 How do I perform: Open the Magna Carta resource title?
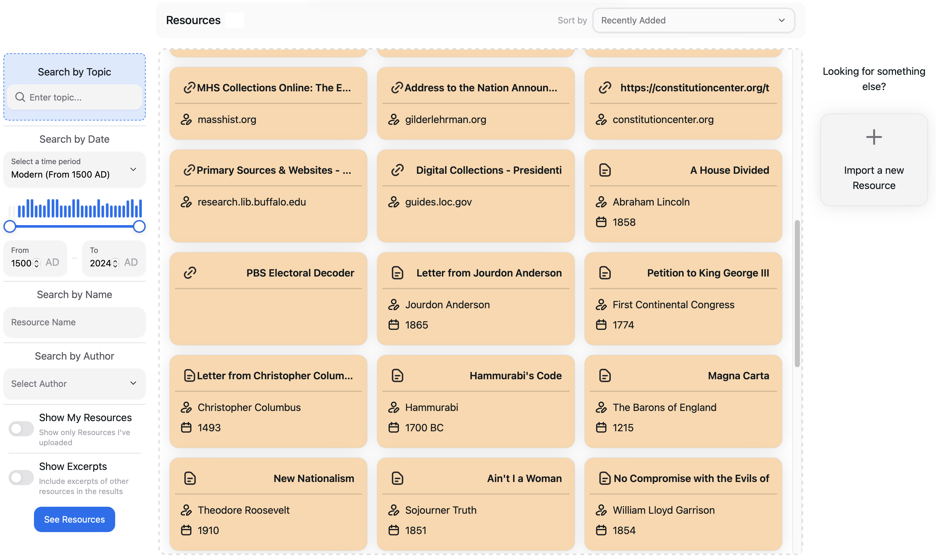tap(738, 375)
